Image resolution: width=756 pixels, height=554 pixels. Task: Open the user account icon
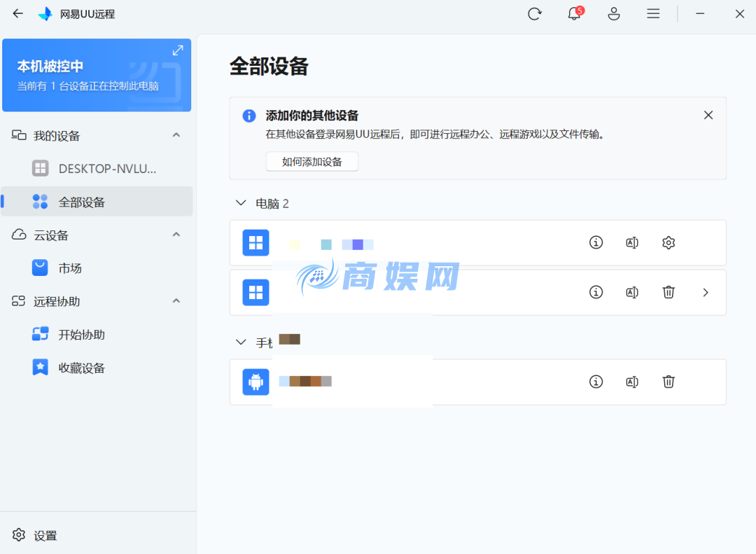pos(614,13)
